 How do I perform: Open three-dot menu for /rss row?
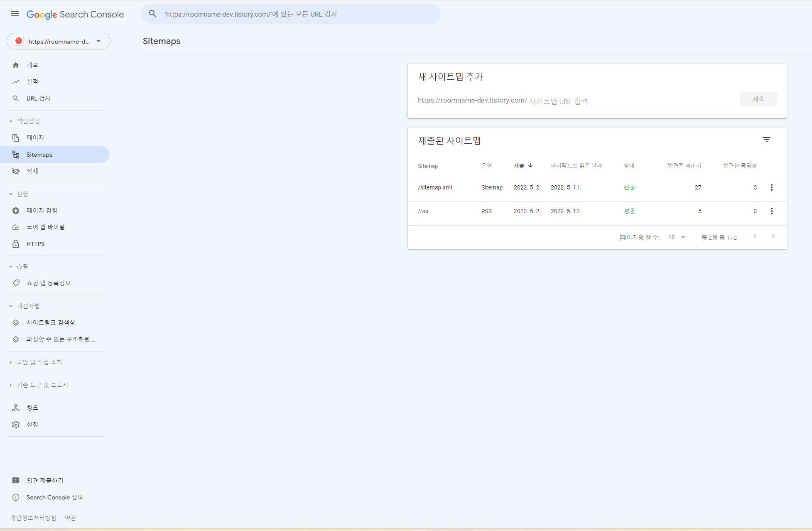point(771,211)
